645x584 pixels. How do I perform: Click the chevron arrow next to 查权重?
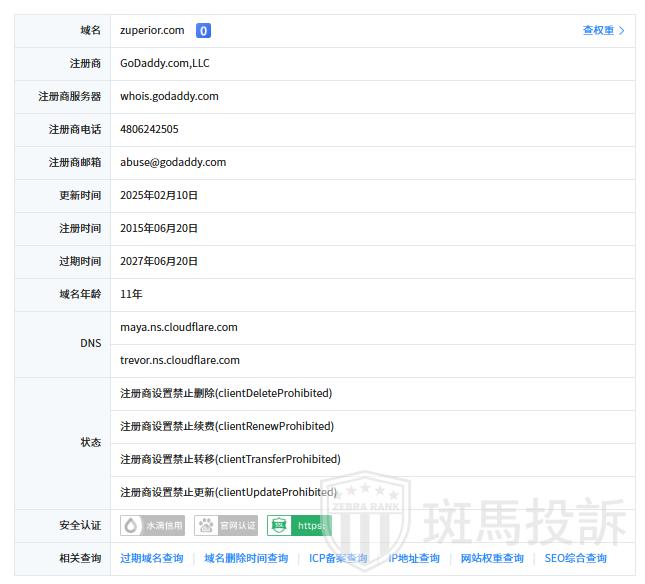pyautogui.click(x=622, y=31)
